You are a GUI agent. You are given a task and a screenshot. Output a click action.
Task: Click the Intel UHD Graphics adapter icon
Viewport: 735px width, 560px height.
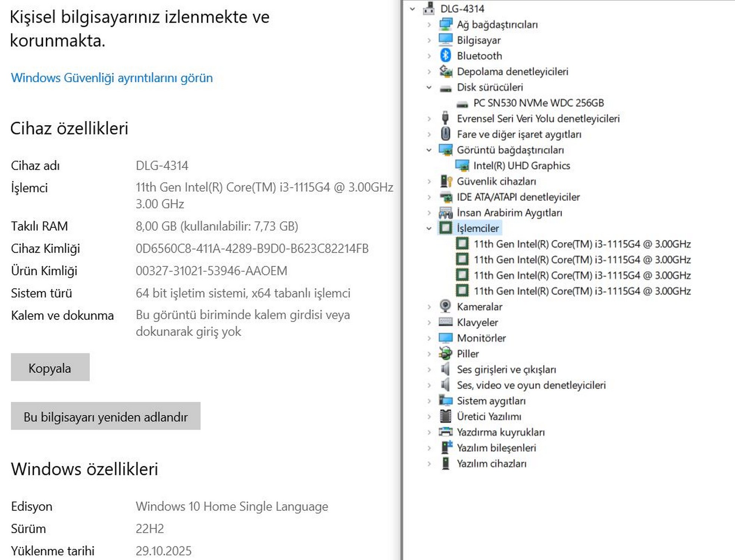462,165
